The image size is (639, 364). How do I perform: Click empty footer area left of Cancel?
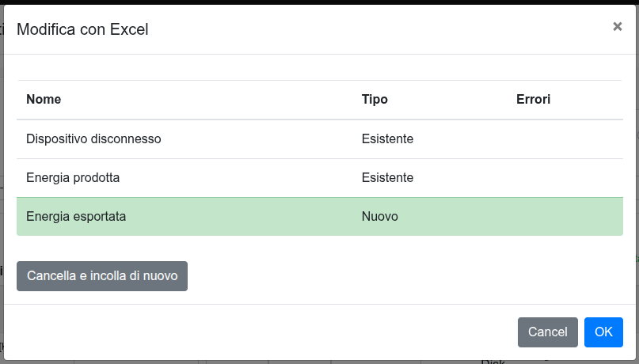[261, 332]
